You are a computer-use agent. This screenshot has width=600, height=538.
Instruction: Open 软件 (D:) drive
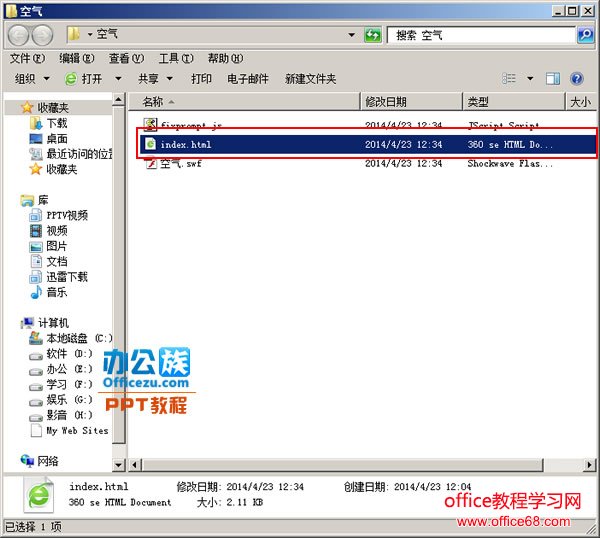click(61, 354)
